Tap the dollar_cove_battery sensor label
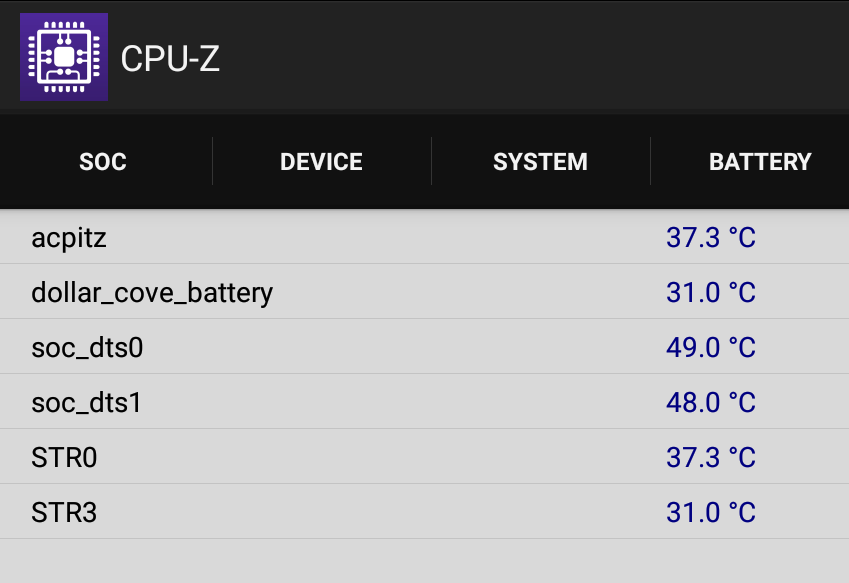Viewport: 849px width, 583px height. coord(152,293)
